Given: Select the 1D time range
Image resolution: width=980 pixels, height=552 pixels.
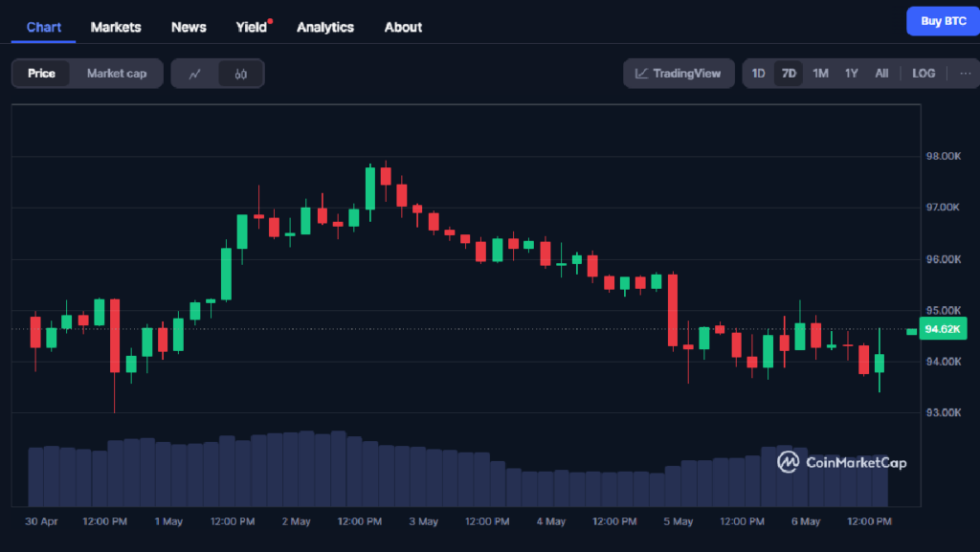Looking at the screenshot, I should [758, 74].
